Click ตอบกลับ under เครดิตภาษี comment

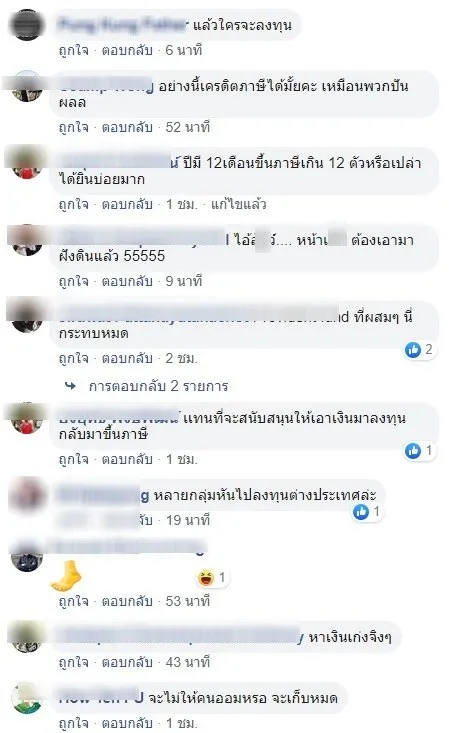pos(127,127)
